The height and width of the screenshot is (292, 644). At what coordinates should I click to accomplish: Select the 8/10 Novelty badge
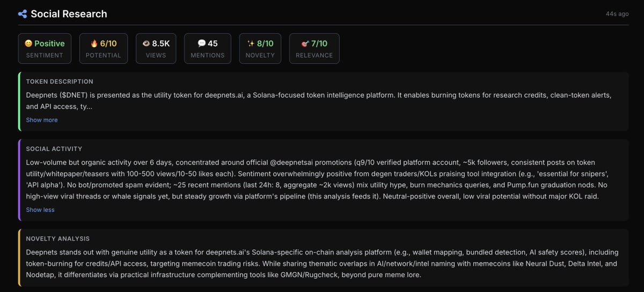(260, 48)
